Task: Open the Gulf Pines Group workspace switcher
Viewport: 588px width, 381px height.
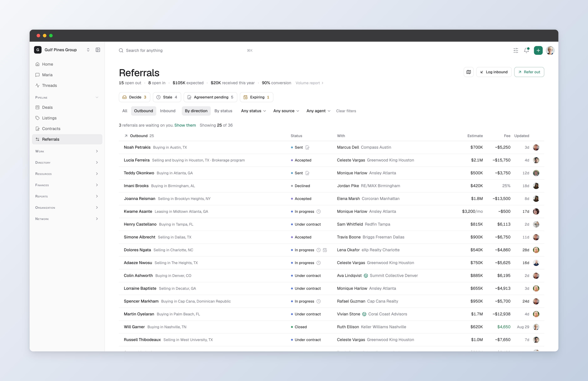Action: [62, 50]
